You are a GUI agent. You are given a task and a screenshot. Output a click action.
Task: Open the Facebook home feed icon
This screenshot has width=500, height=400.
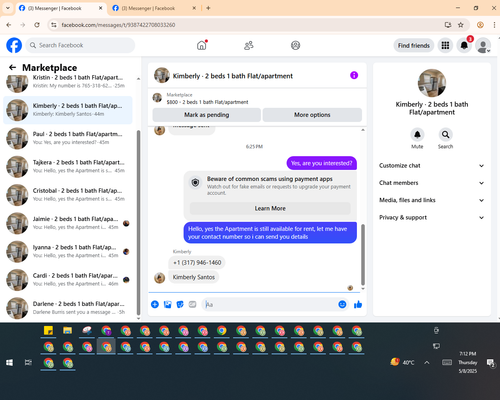pos(202,45)
